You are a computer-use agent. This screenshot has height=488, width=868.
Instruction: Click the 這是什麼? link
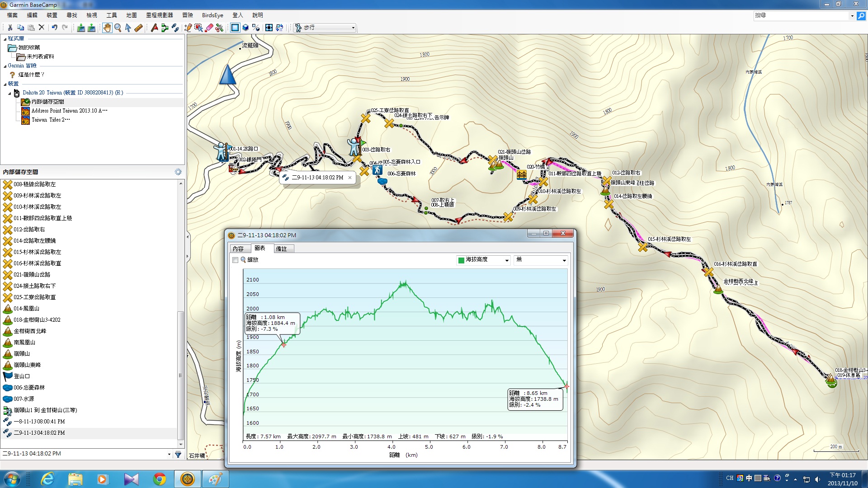point(31,75)
